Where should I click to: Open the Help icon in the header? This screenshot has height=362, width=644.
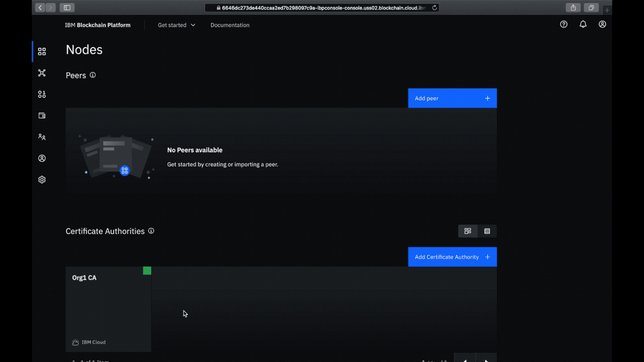[x=563, y=24]
